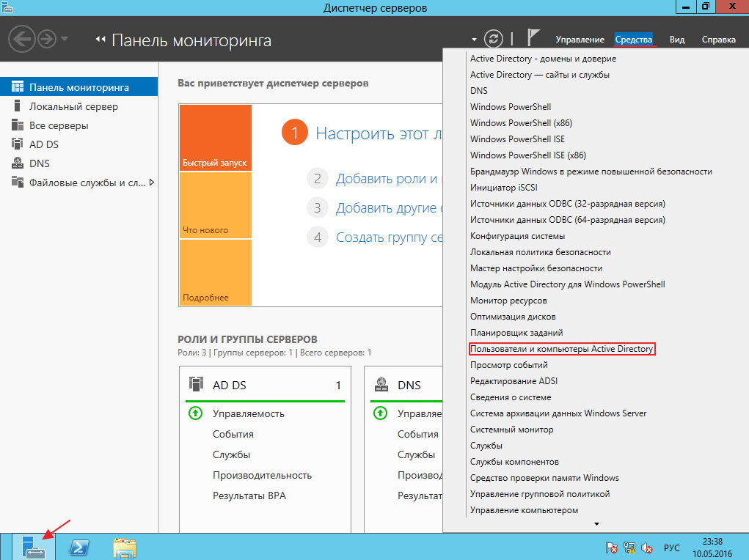
Task: Click the Быстрый запуск orange tile
Action: (215, 138)
